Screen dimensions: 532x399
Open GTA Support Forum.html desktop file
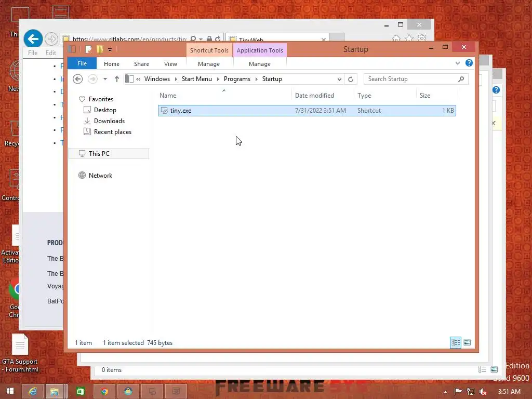20,353
